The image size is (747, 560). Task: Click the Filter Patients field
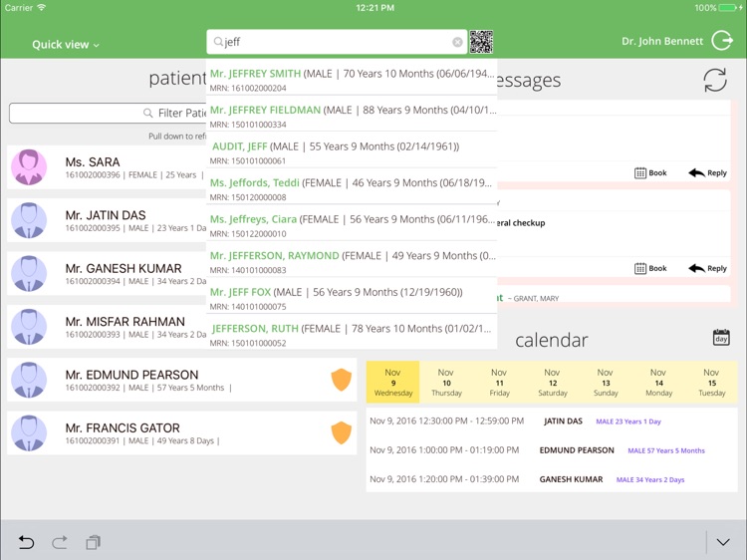pos(108,113)
